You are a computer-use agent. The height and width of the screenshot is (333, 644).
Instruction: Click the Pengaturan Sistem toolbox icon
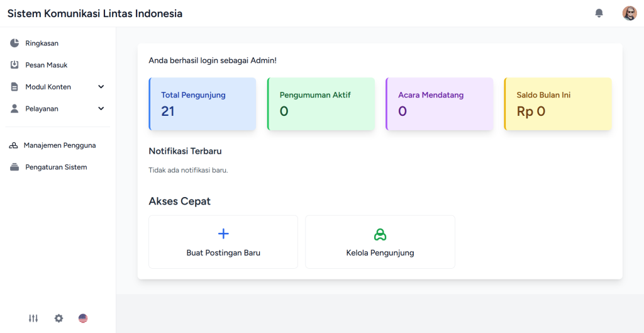(x=14, y=167)
